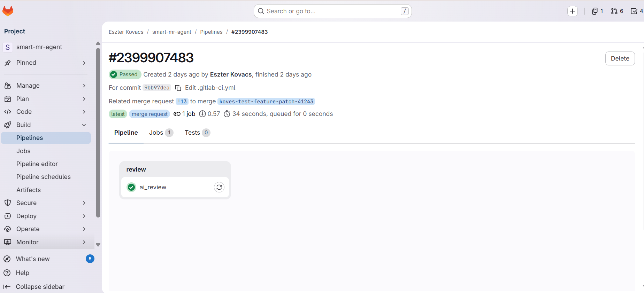This screenshot has width=644, height=293.
Task: Open the create new plus menu
Action: [x=573, y=11]
